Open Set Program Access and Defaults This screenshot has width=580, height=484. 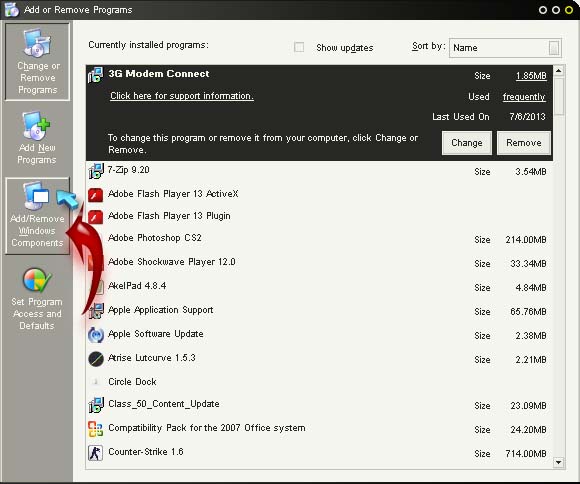point(37,299)
